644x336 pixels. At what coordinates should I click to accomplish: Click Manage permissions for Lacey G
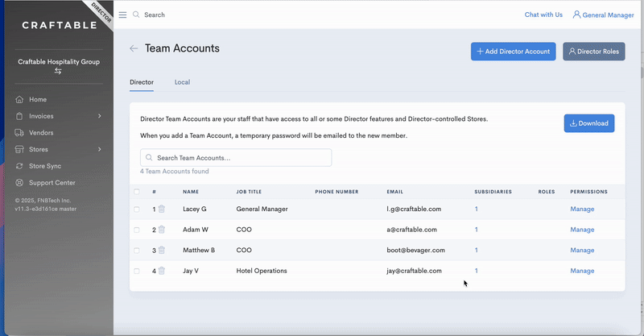(582, 209)
